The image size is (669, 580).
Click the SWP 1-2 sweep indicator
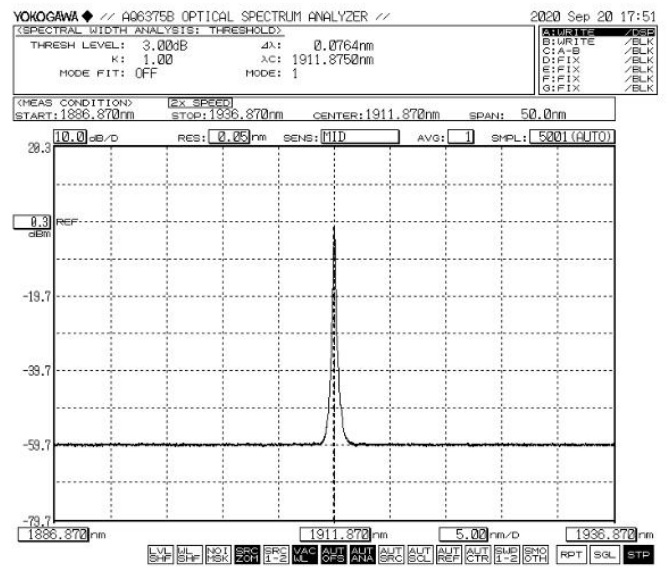click(x=506, y=554)
